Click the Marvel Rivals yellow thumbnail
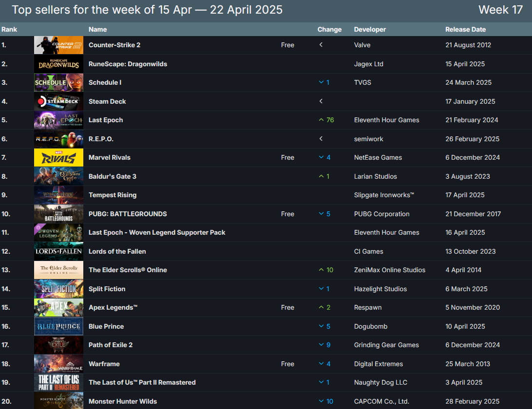Screen dimensions: 532x409 [58, 158]
